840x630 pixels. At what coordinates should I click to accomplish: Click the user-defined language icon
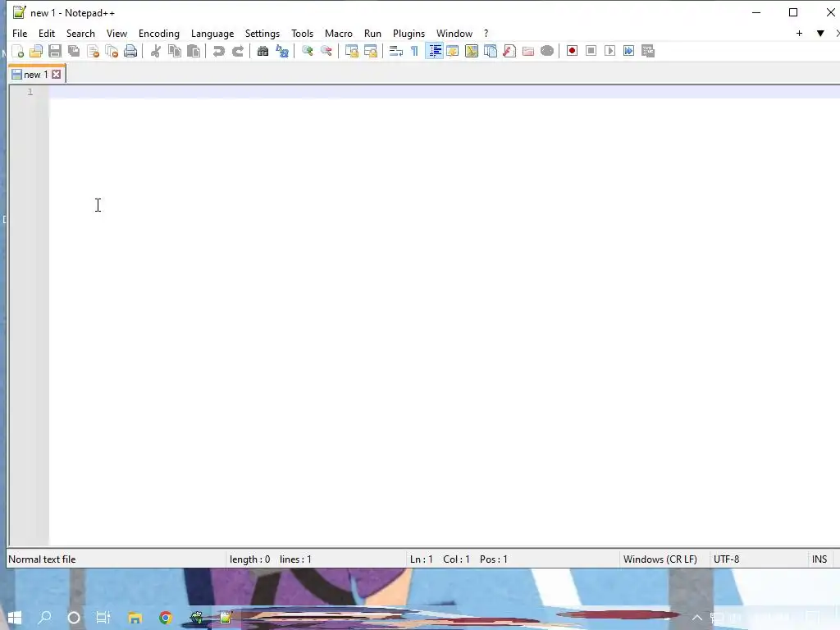[453, 52]
